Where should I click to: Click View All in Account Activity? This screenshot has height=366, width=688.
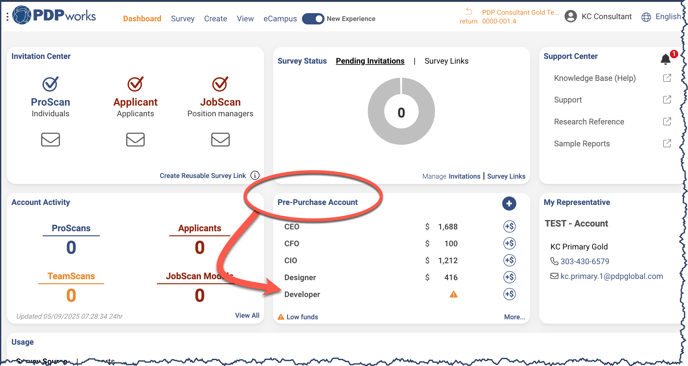247,316
